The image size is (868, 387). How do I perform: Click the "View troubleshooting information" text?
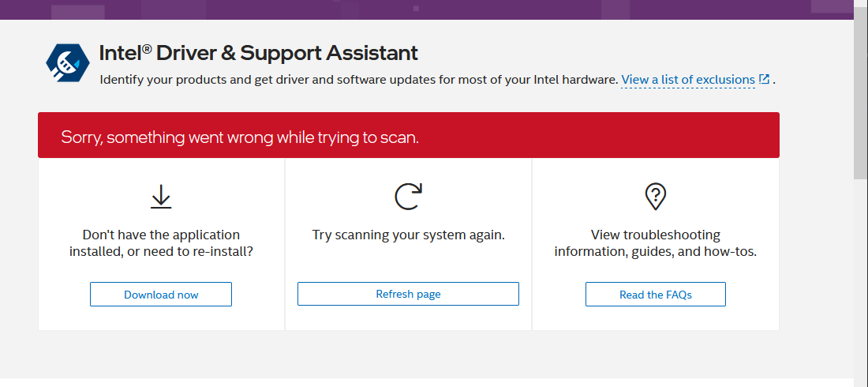(x=655, y=243)
